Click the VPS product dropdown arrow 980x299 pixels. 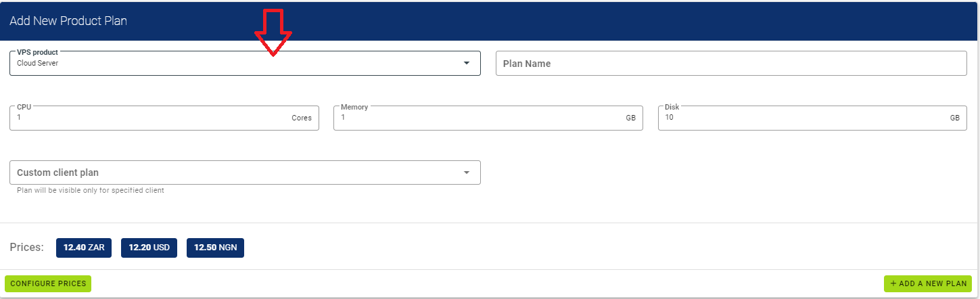point(466,64)
